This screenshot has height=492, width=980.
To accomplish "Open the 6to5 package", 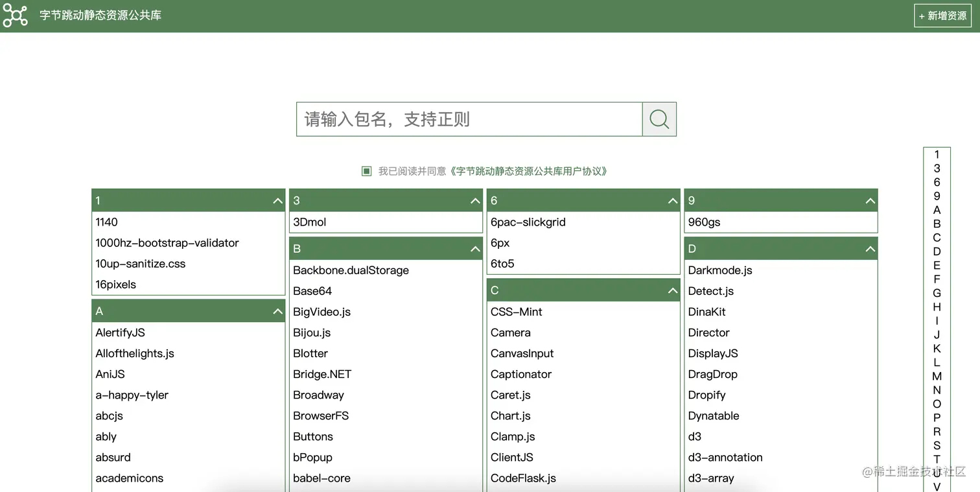I will [x=502, y=264].
